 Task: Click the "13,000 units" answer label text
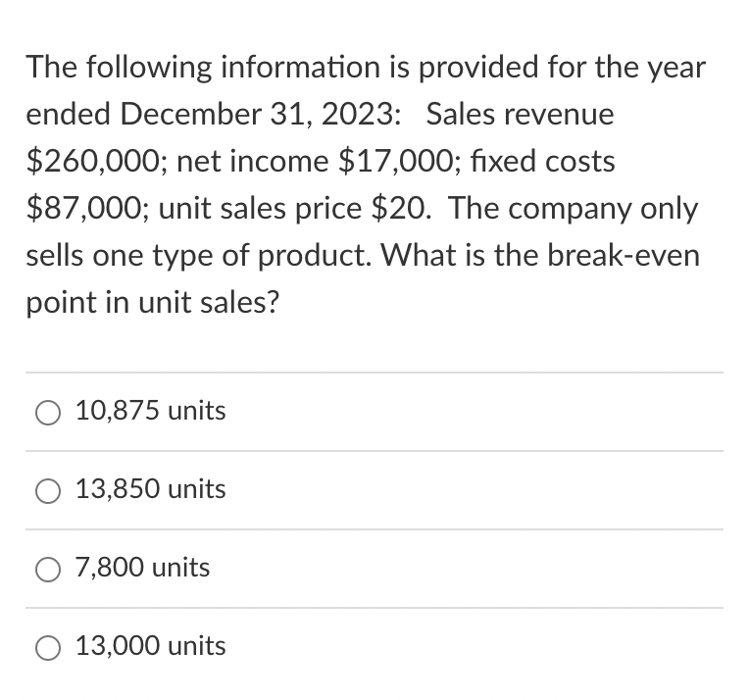coord(150,645)
